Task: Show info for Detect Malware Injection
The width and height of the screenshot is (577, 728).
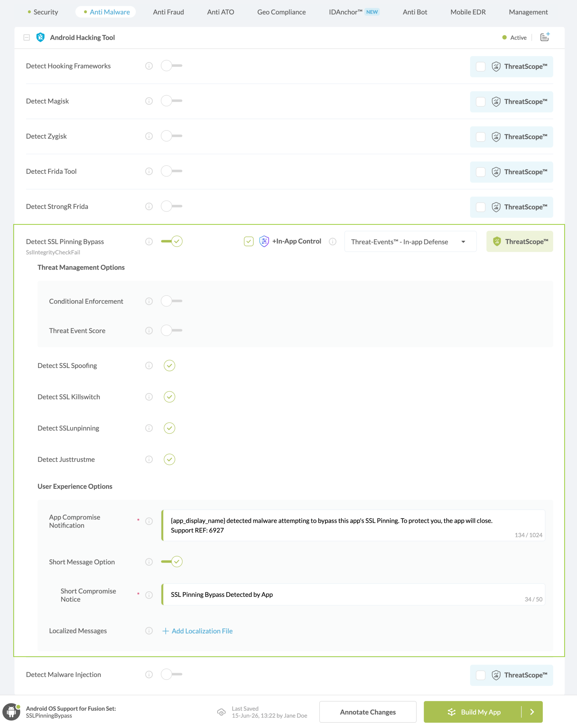Action: (149, 674)
